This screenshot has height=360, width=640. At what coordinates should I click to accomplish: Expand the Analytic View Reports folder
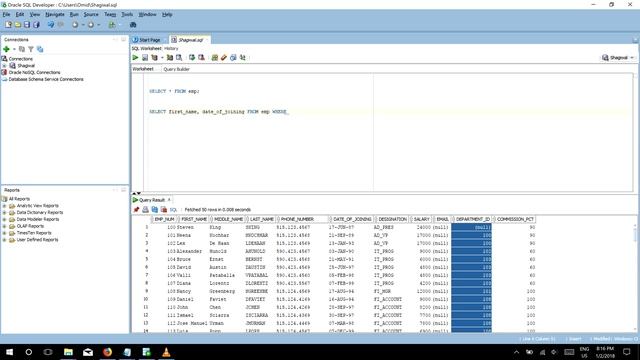pos(4,206)
